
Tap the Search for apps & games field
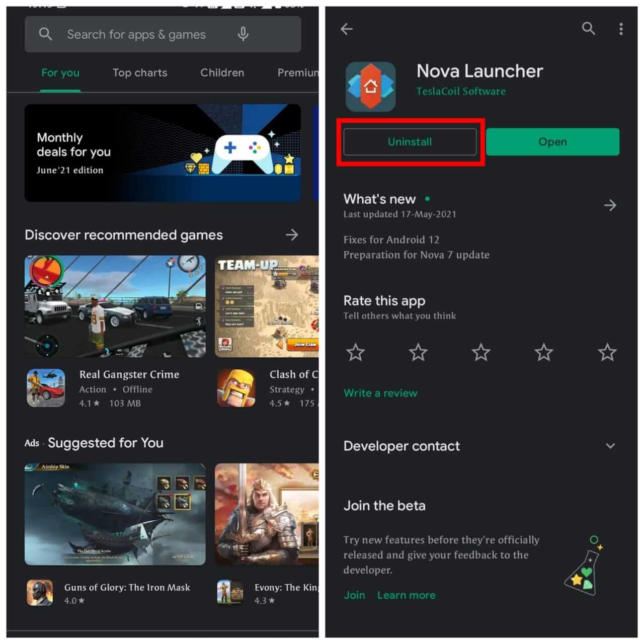click(x=136, y=34)
